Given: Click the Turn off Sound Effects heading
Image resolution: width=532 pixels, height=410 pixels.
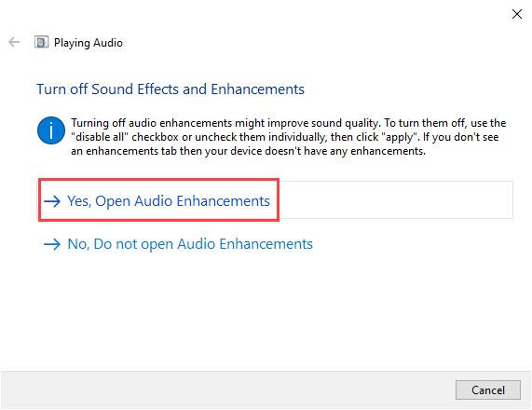Looking at the screenshot, I should (x=171, y=89).
